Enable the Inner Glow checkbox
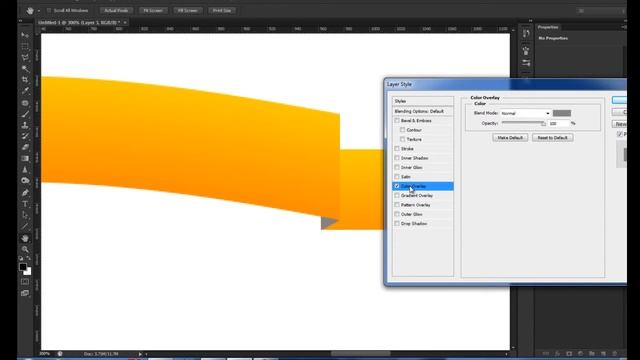The image size is (640, 360). (397, 167)
